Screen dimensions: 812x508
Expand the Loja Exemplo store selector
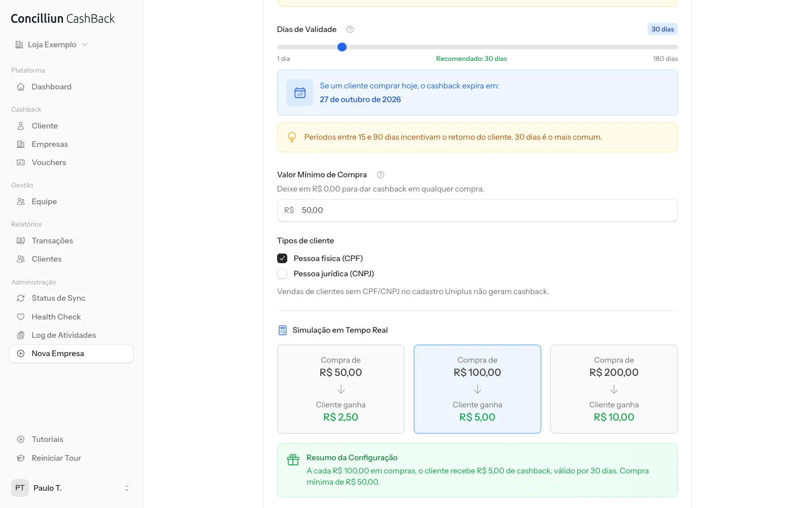(x=51, y=45)
